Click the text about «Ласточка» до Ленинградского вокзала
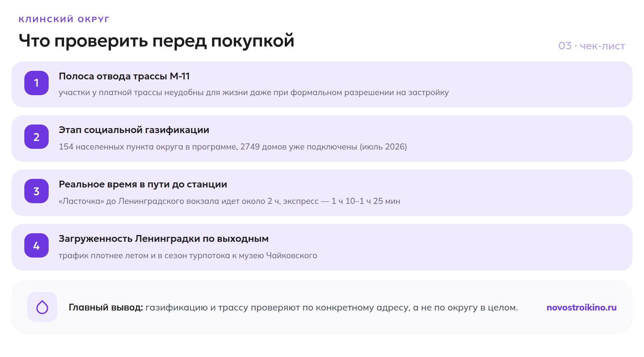This screenshot has width=644, height=357. 229,201
